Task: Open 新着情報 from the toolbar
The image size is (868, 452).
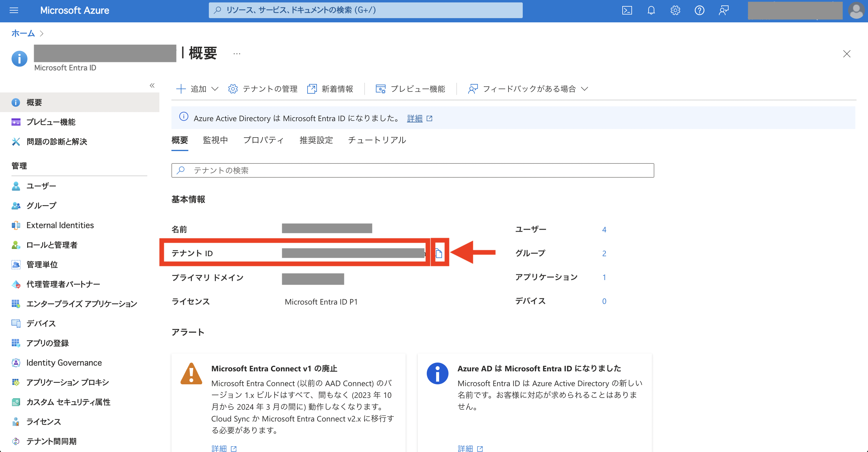Action: [x=330, y=89]
